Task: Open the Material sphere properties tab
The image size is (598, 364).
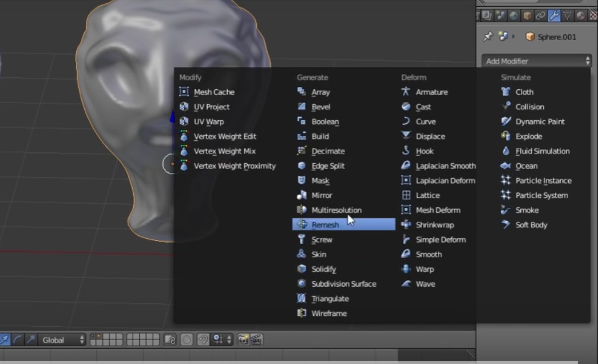Action: [x=580, y=15]
